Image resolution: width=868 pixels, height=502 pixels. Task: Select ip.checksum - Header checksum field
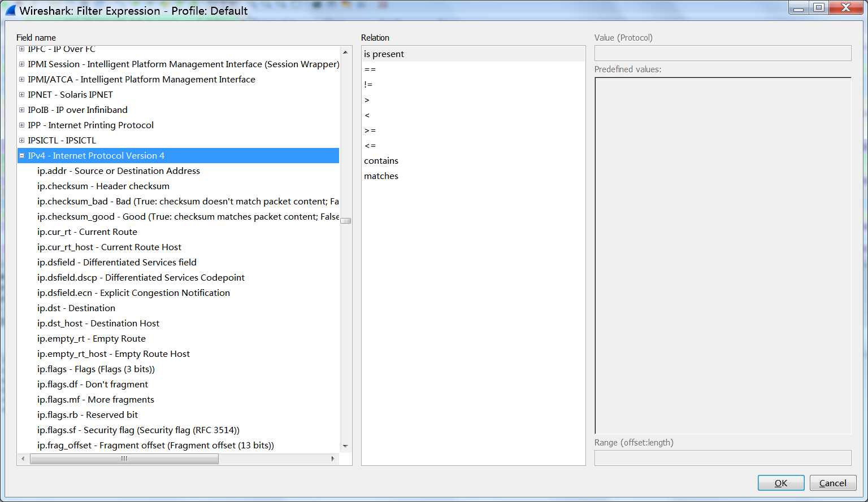coord(103,186)
